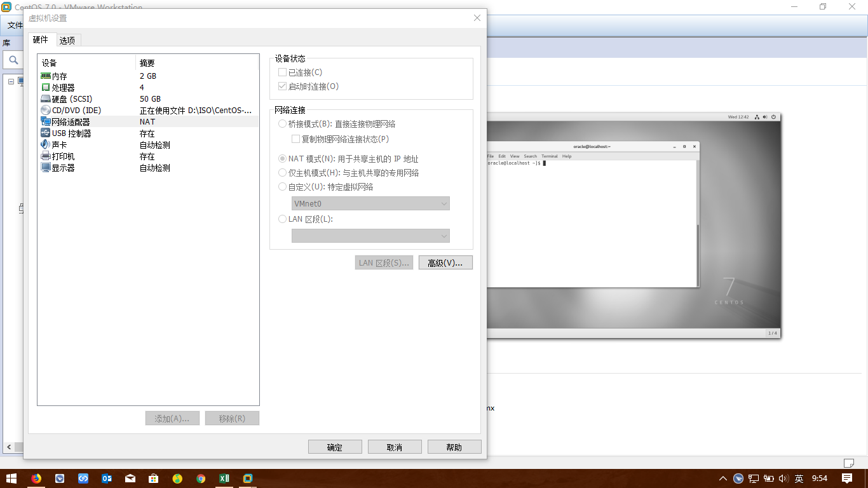Click the volume speaker tray icon

coord(783,478)
